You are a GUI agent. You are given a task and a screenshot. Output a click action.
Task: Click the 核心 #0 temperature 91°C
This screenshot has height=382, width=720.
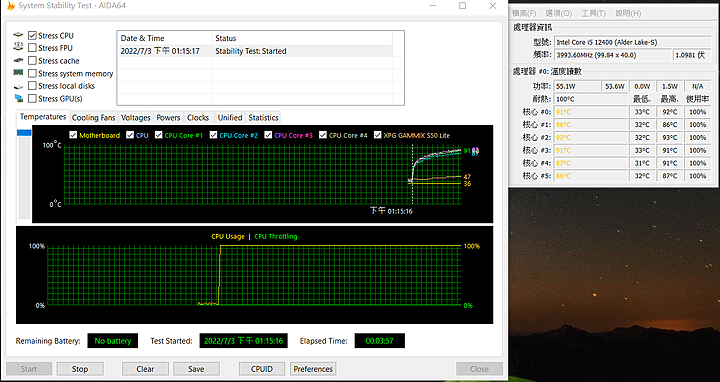tap(591, 112)
